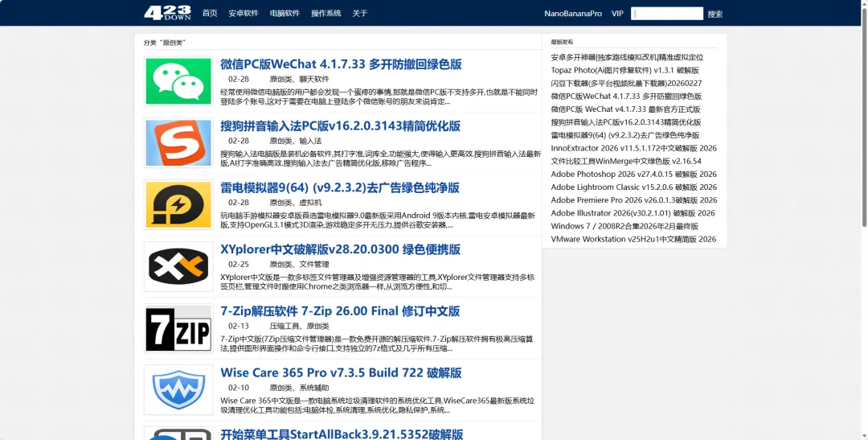868x440 pixels.
Task: Open the NanoBananaPro link in header
Action: pos(573,14)
